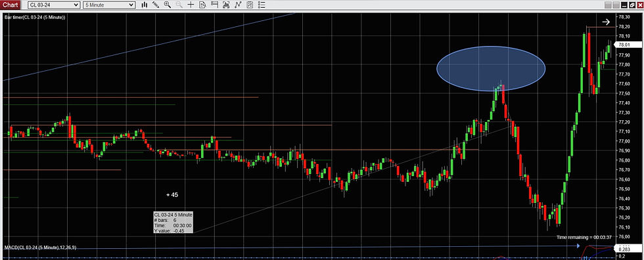Open the chart bar style icon

[144, 5]
